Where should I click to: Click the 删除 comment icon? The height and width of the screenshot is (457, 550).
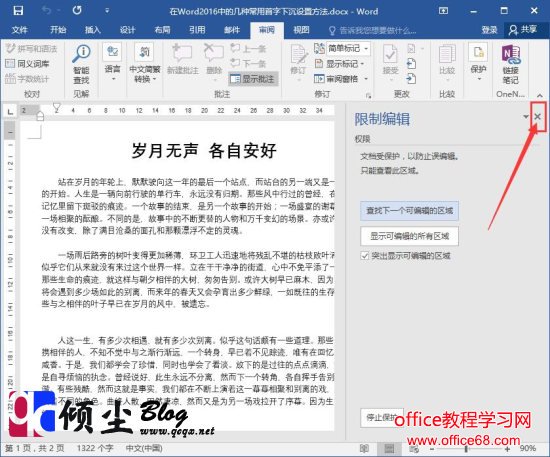pyautogui.click(x=214, y=53)
